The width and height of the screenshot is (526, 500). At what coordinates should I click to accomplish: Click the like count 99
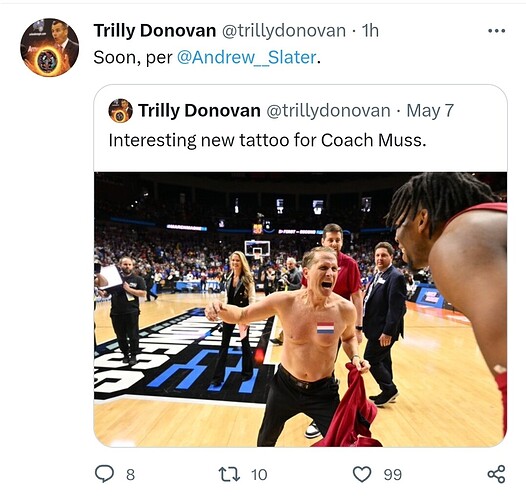pyautogui.click(x=393, y=475)
